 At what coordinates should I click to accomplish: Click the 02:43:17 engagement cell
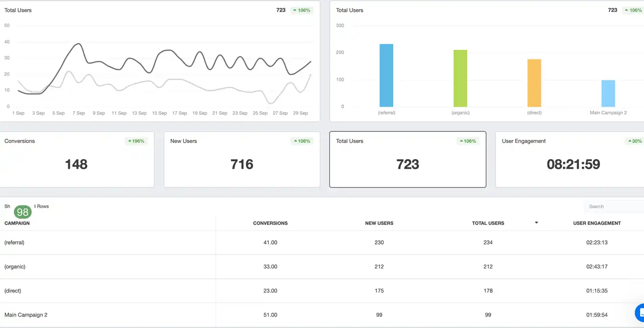click(597, 267)
